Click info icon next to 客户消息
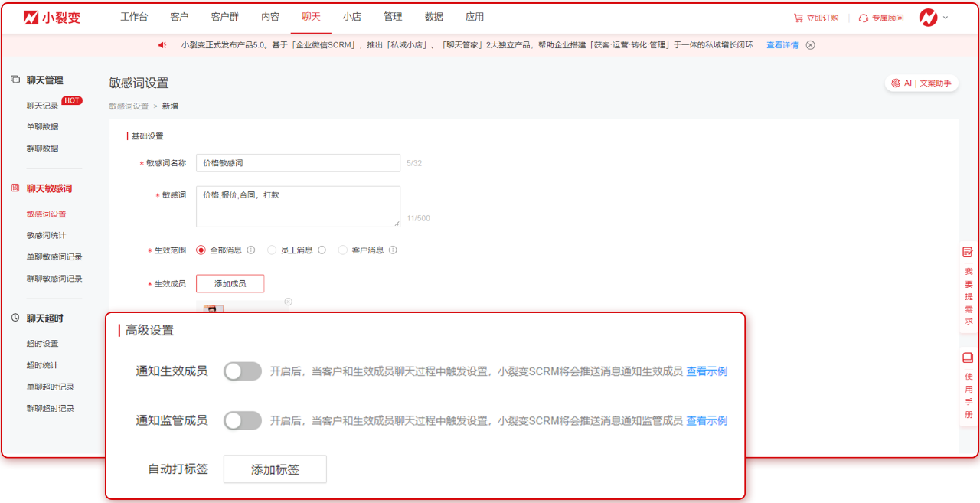Viewport: 980px width, 503px height. (393, 250)
